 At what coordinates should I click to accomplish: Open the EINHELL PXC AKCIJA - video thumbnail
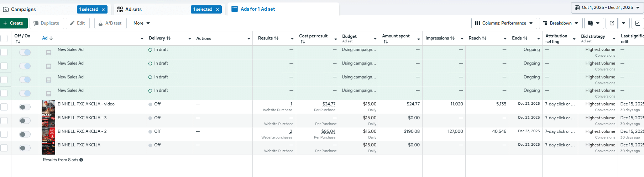(48, 107)
